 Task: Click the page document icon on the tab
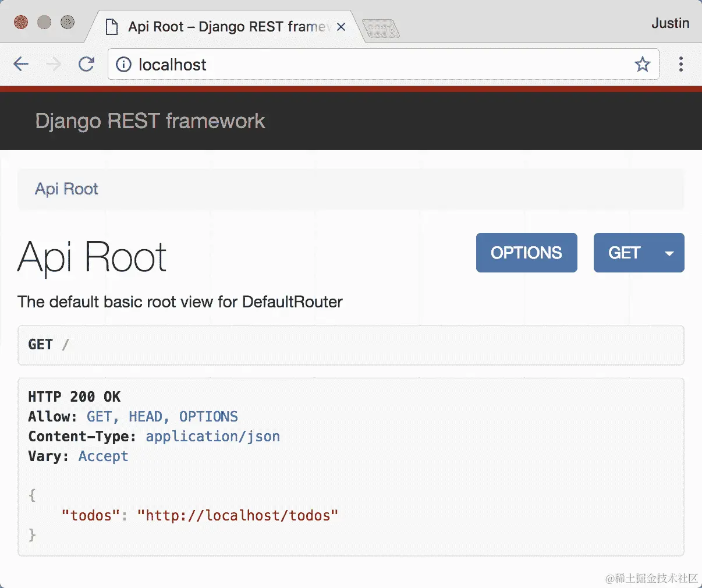coord(112,27)
